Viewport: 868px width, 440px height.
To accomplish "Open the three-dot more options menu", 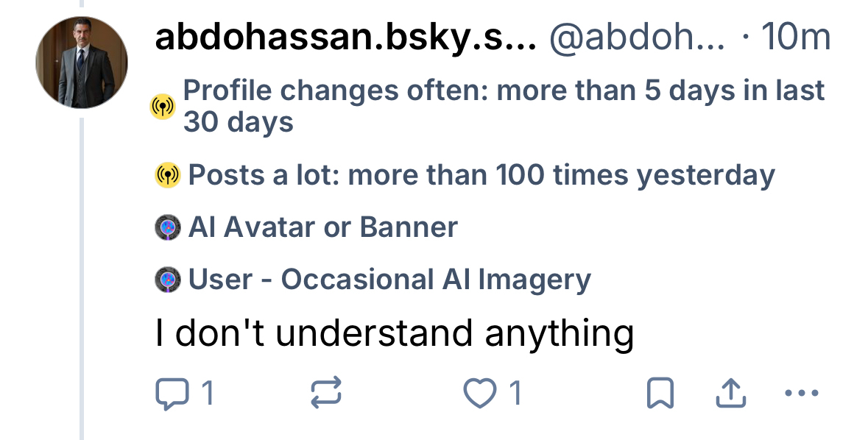I will coord(802,394).
